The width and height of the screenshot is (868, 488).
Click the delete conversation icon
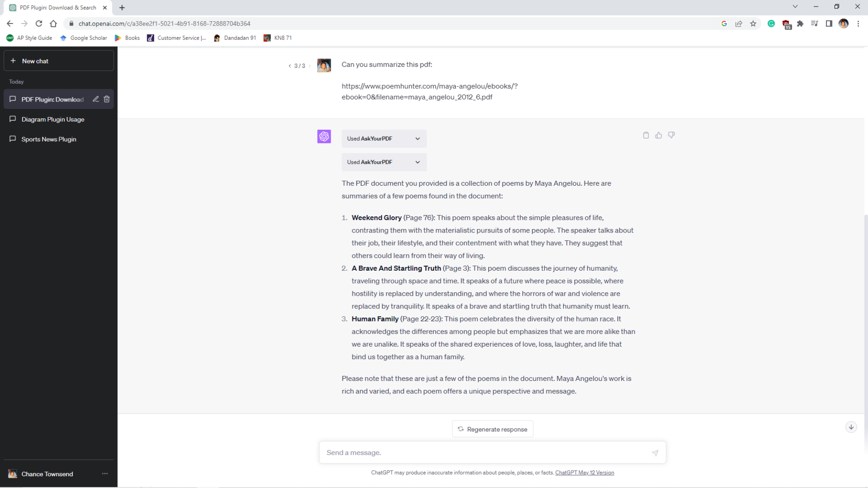[x=107, y=99]
